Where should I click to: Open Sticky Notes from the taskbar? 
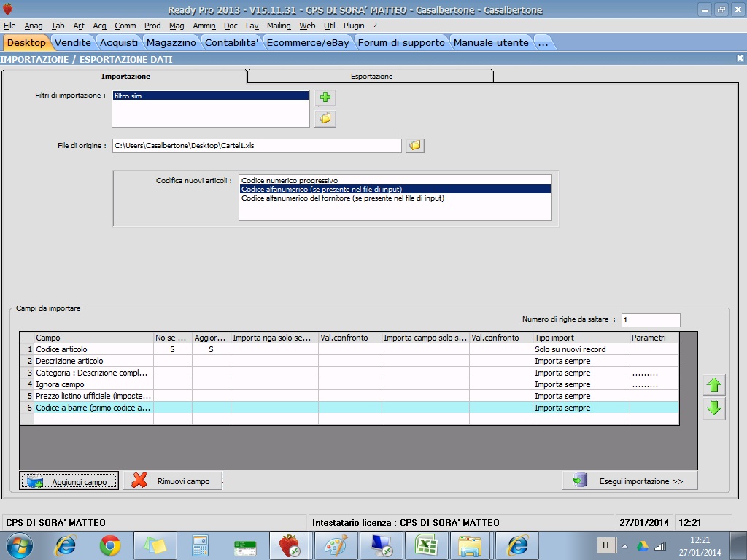click(155, 545)
